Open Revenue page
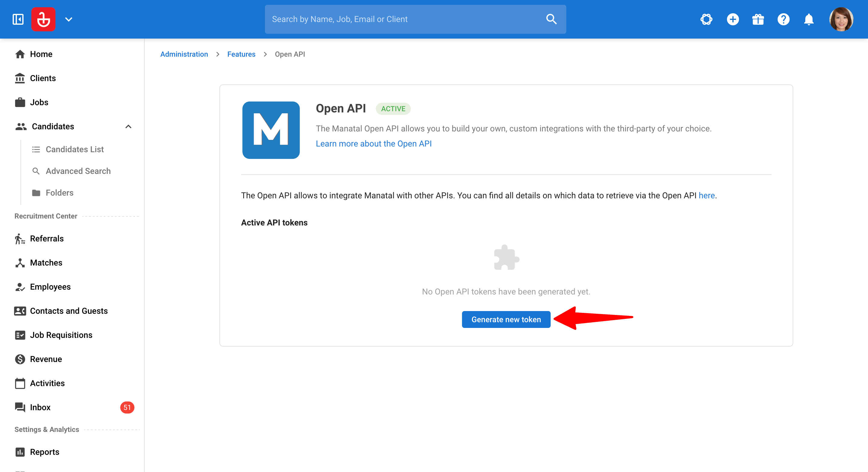 (72, 359)
